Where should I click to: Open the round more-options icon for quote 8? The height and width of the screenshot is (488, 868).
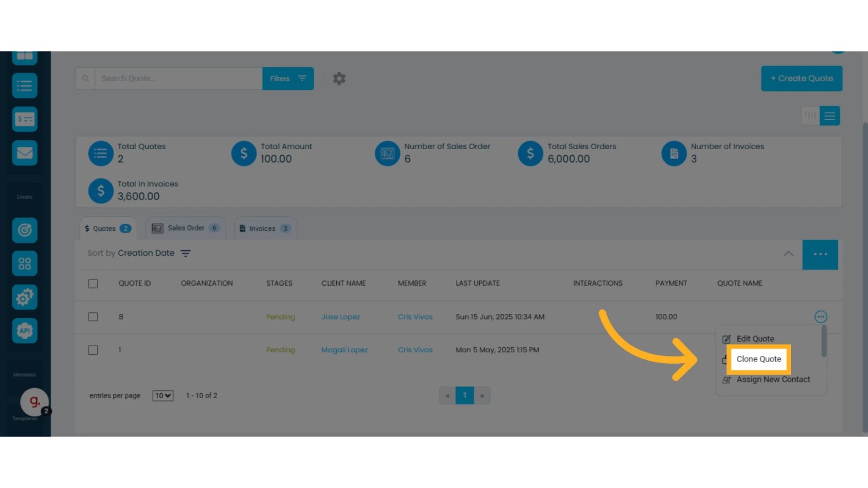[821, 317]
